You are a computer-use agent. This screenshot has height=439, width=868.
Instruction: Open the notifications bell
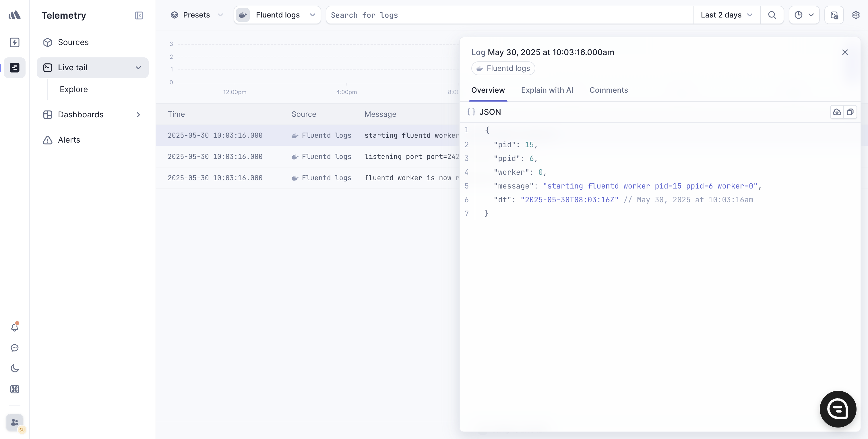point(14,327)
